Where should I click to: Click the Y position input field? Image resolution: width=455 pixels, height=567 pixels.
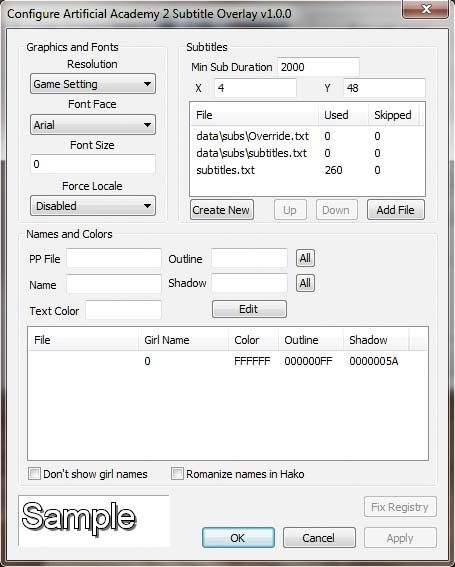384,88
